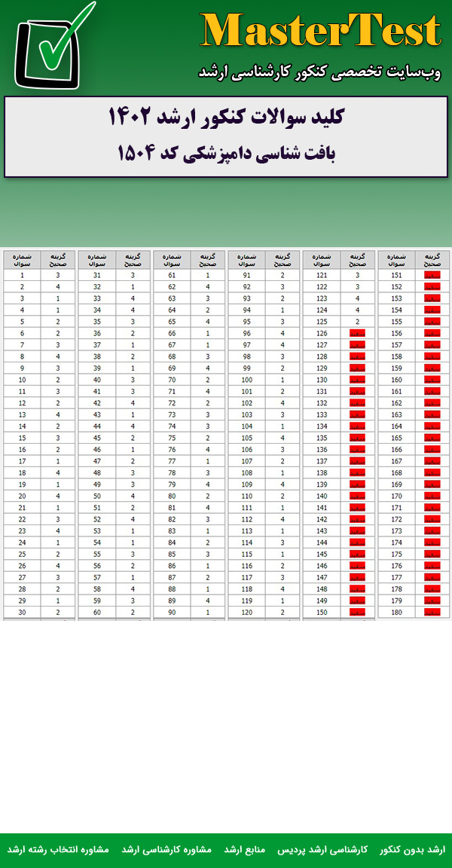
Task: Click the 'بافت شناسی دامپزشکی کد ۱۵۰۴' subtitle
Action: click(226, 153)
